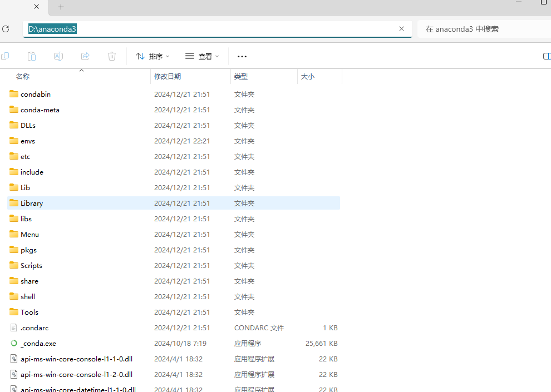Open a new tab with the plus button

[x=61, y=7]
